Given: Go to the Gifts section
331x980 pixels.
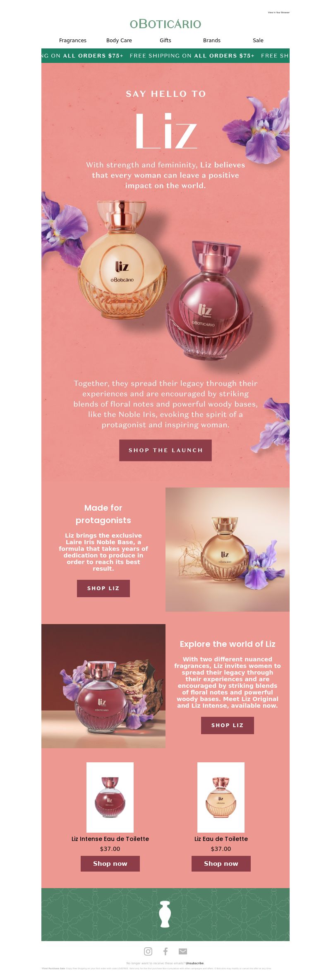Looking at the screenshot, I should click(165, 40).
